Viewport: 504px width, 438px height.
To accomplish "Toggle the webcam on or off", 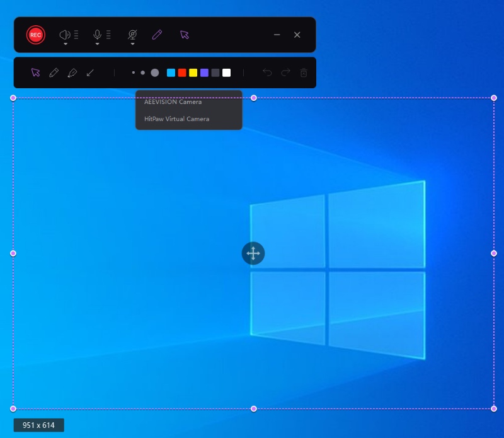I will (132, 34).
